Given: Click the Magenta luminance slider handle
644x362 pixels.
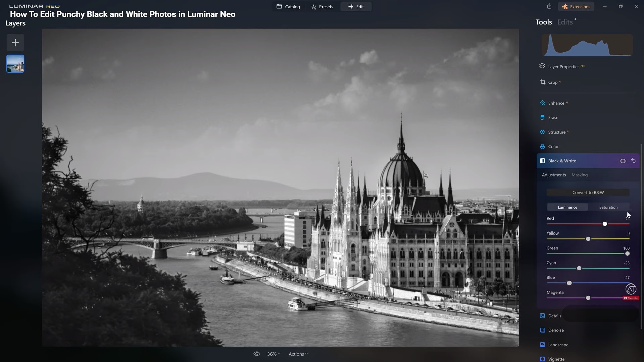Looking at the screenshot, I should tap(588, 298).
